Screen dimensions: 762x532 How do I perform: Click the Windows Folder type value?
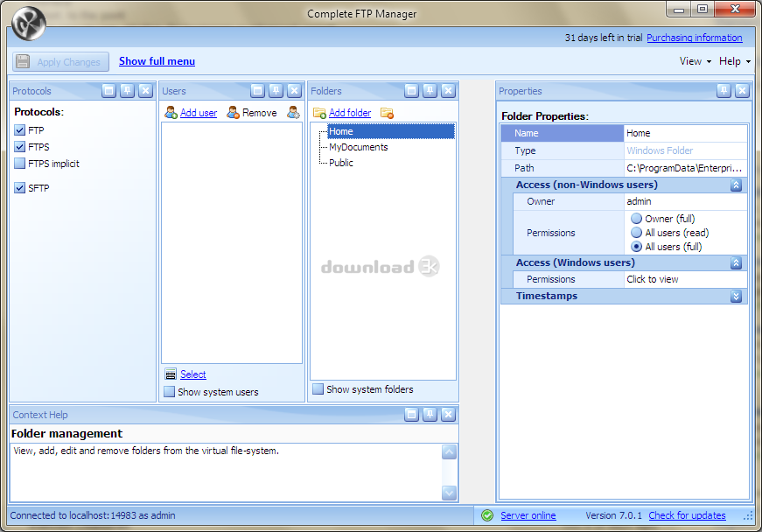click(685, 150)
